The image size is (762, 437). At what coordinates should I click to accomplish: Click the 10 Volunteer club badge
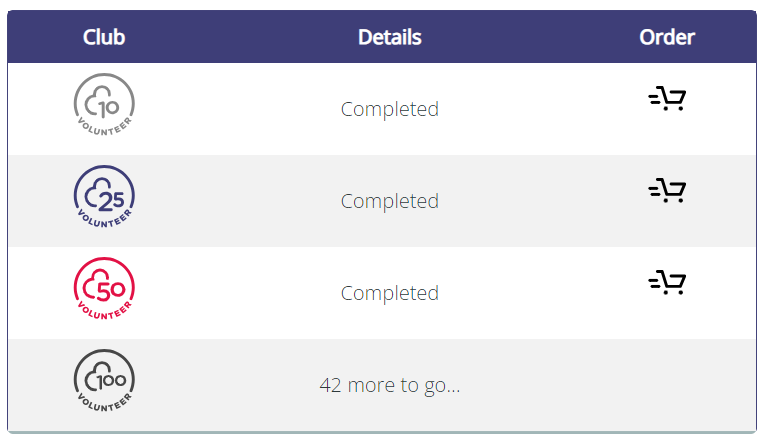104,108
